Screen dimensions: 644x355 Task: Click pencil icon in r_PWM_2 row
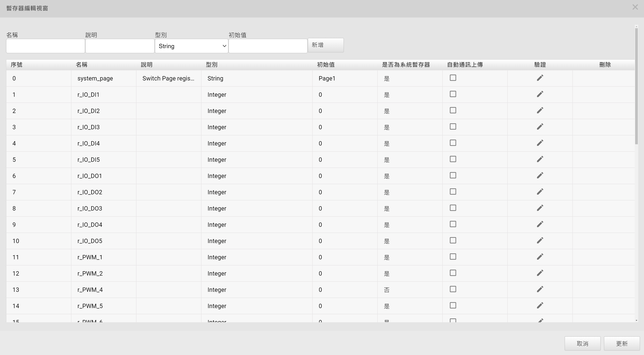pyautogui.click(x=540, y=273)
